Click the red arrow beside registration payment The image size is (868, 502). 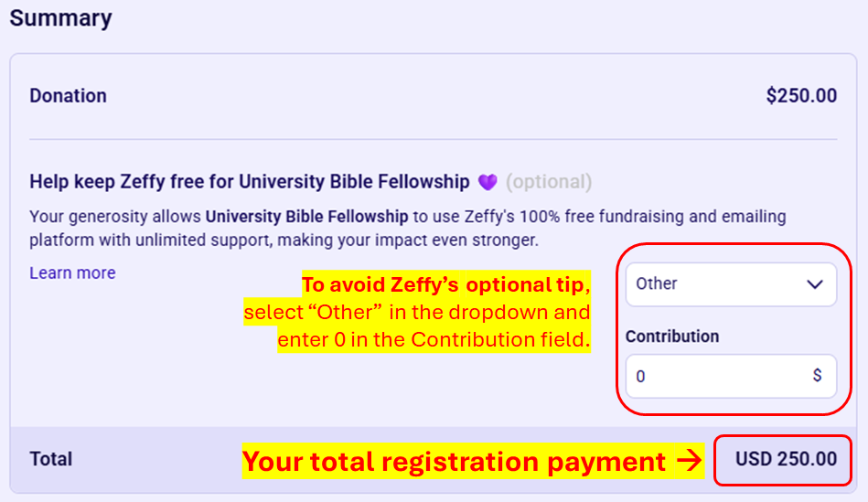[690, 462]
